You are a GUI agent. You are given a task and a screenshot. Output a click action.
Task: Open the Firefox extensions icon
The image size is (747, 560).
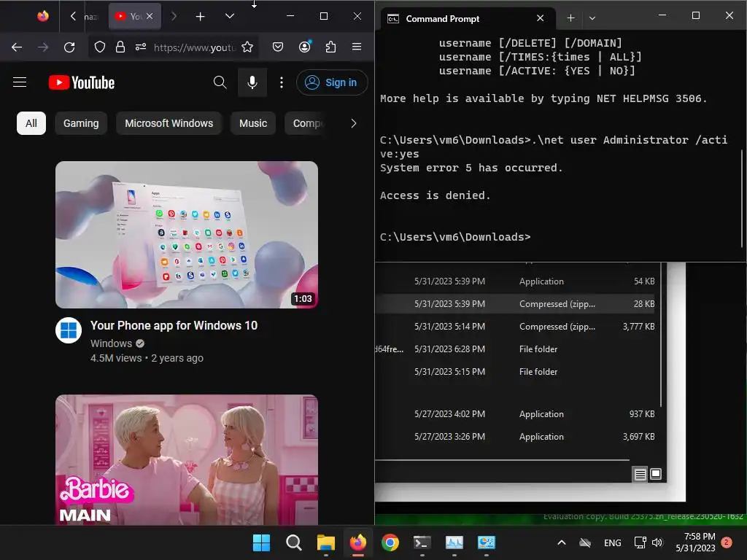[330, 47]
